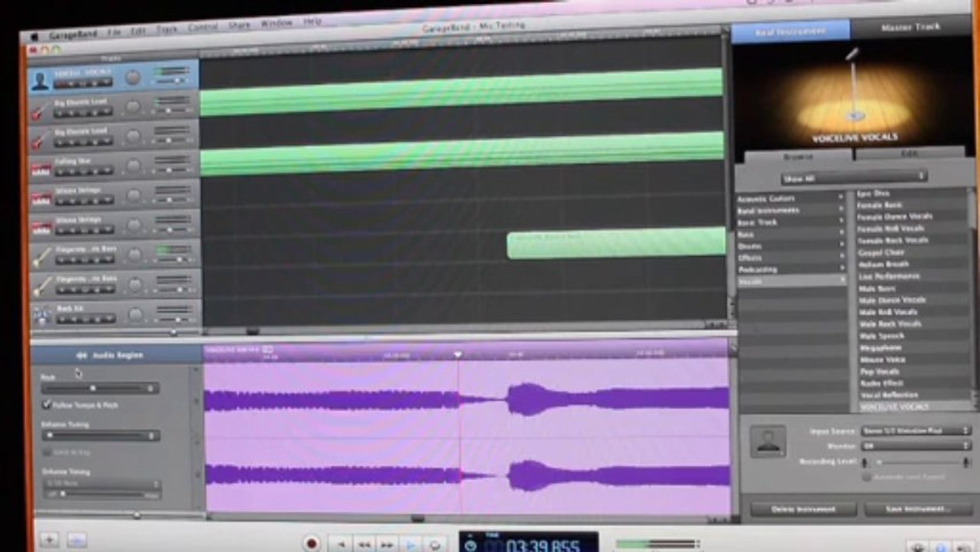Viewport: 980px width, 552px height.
Task: Open the Control menu
Action: point(203,27)
